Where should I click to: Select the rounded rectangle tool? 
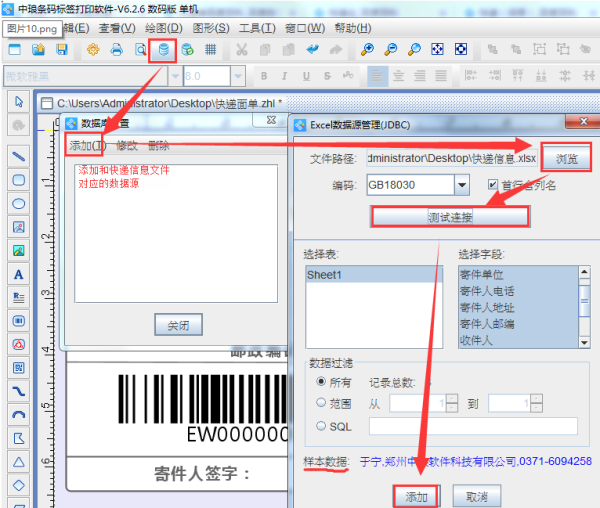pyautogui.click(x=18, y=180)
